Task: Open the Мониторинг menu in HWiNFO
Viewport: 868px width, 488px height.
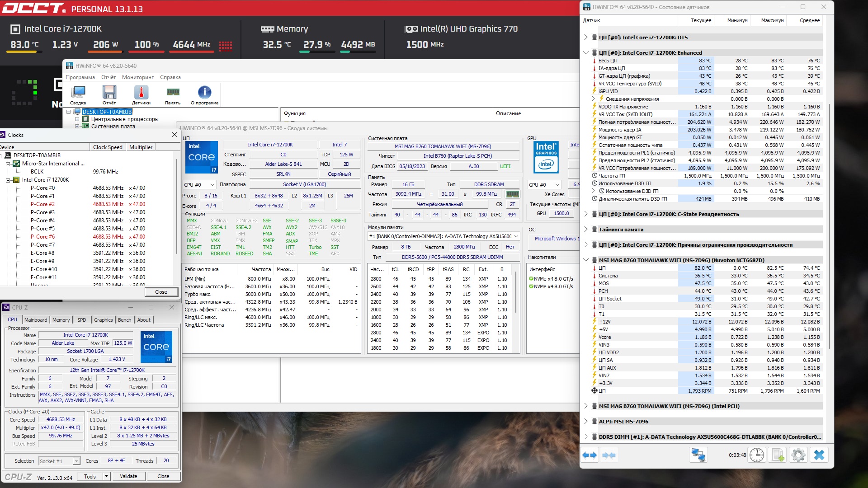Action: coord(137,77)
